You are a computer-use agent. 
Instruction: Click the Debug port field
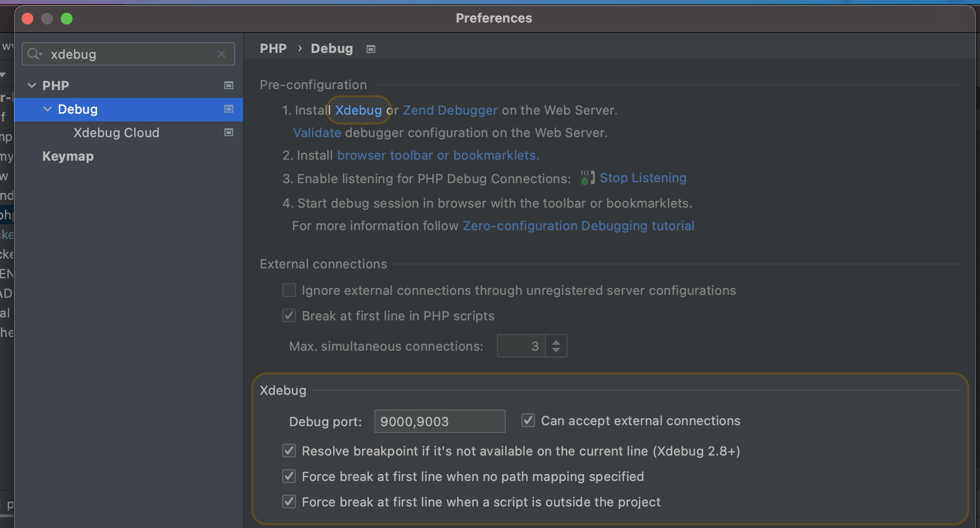point(440,421)
